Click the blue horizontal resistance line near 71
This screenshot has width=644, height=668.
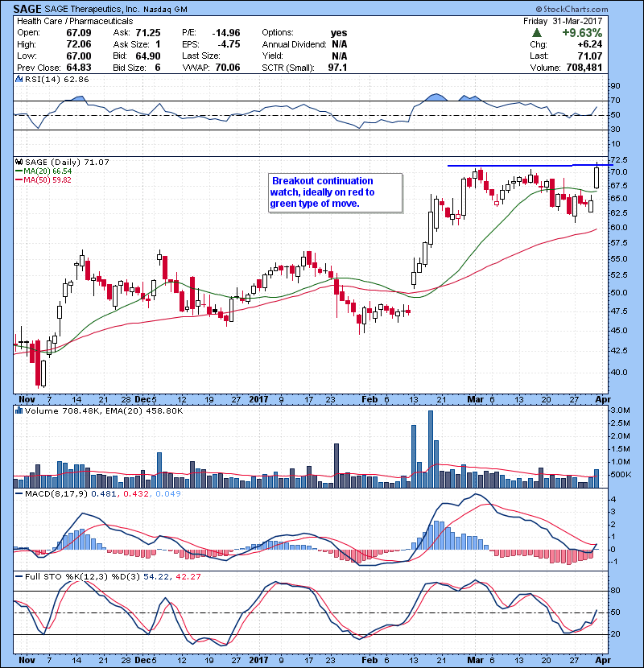coord(530,165)
